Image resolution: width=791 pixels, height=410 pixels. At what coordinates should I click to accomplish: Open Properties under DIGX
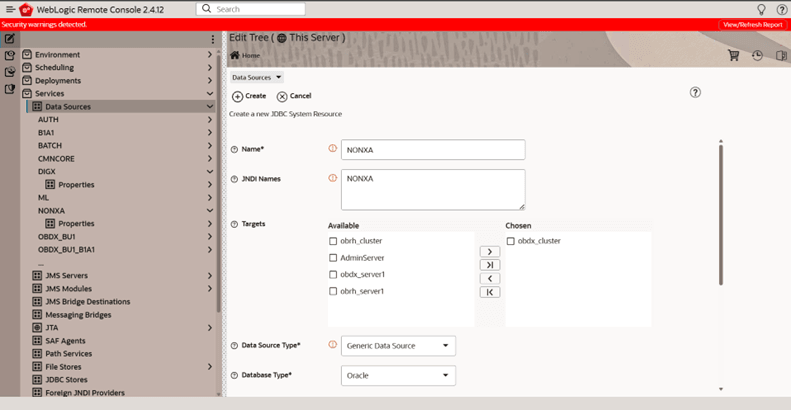(x=76, y=185)
